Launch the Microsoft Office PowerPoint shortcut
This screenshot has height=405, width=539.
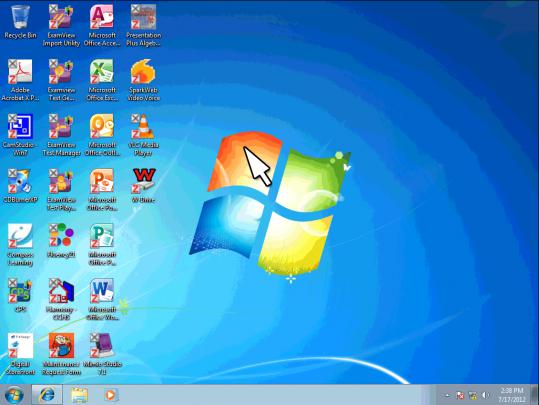[x=102, y=190]
